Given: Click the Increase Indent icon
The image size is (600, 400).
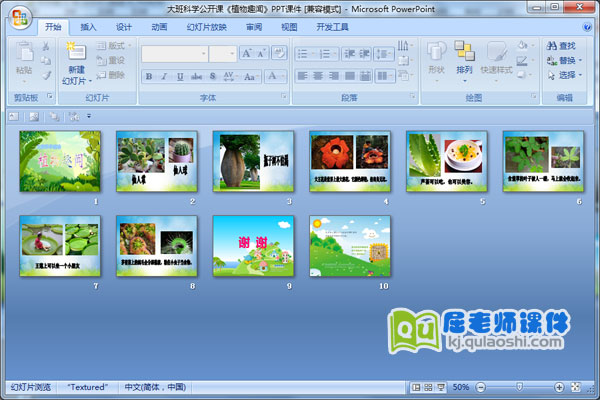Looking at the screenshot, I should click(x=364, y=54).
